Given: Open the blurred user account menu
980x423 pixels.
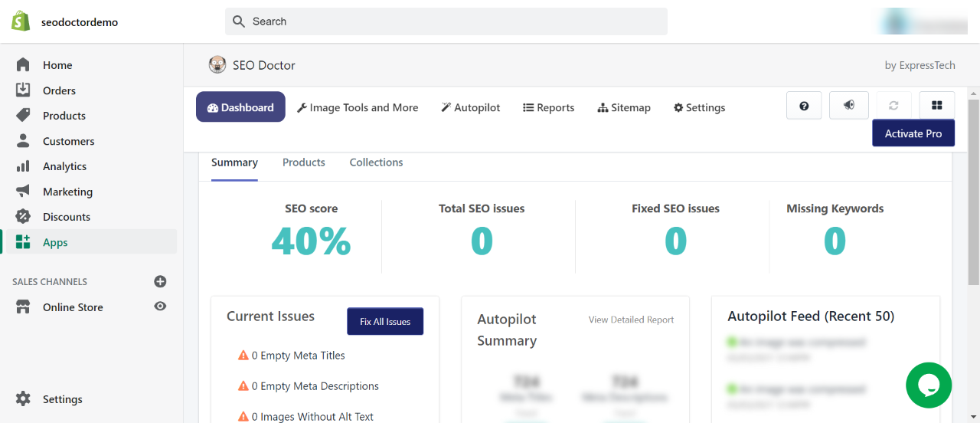Looking at the screenshot, I should click(x=922, y=21).
